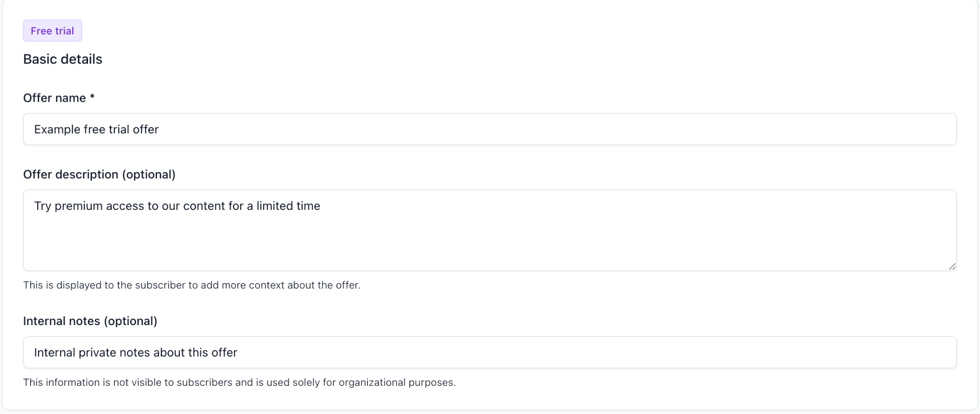Click the word 'offer' in Offer name value
The image size is (980, 414).
click(146, 130)
